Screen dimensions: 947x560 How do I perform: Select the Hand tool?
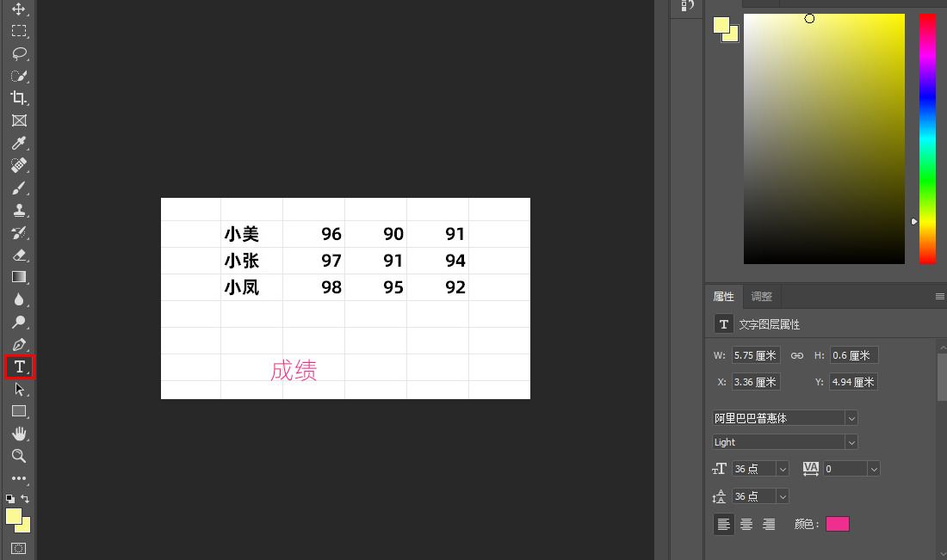coord(19,434)
